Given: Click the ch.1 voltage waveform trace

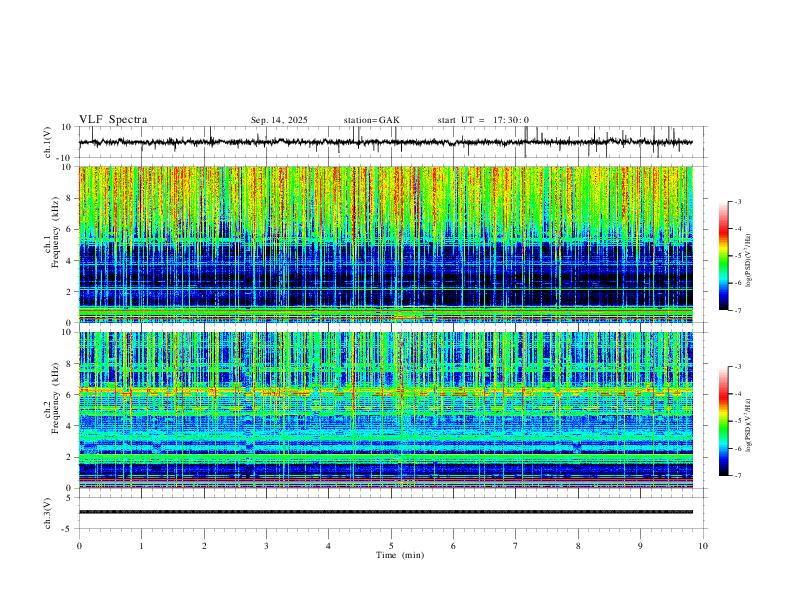Looking at the screenshot, I should 385,142.
